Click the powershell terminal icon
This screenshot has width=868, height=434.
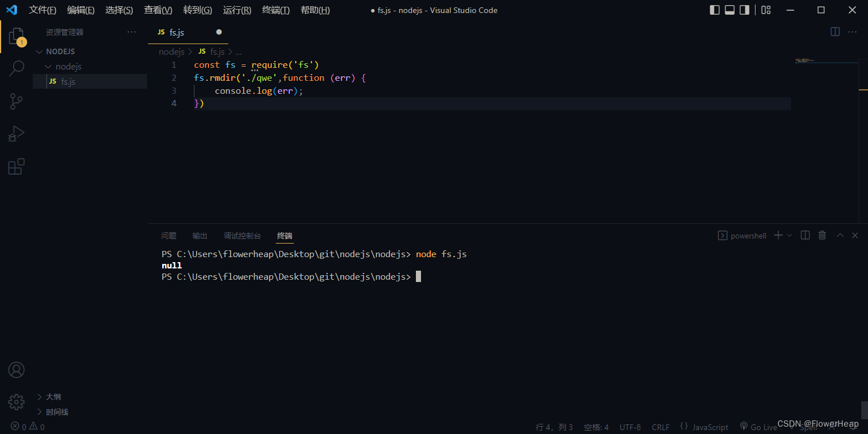[x=722, y=236]
